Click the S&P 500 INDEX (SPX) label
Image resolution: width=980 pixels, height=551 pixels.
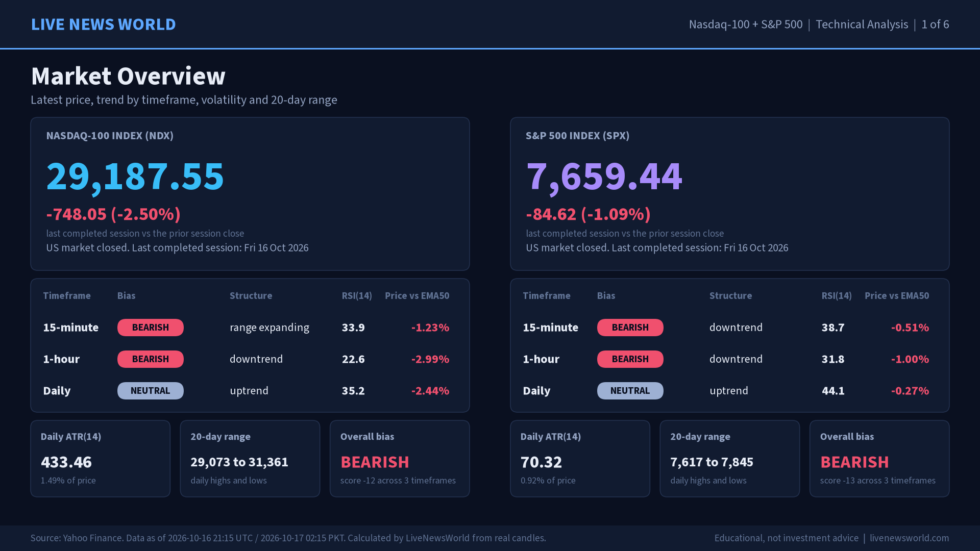click(x=577, y=136)
